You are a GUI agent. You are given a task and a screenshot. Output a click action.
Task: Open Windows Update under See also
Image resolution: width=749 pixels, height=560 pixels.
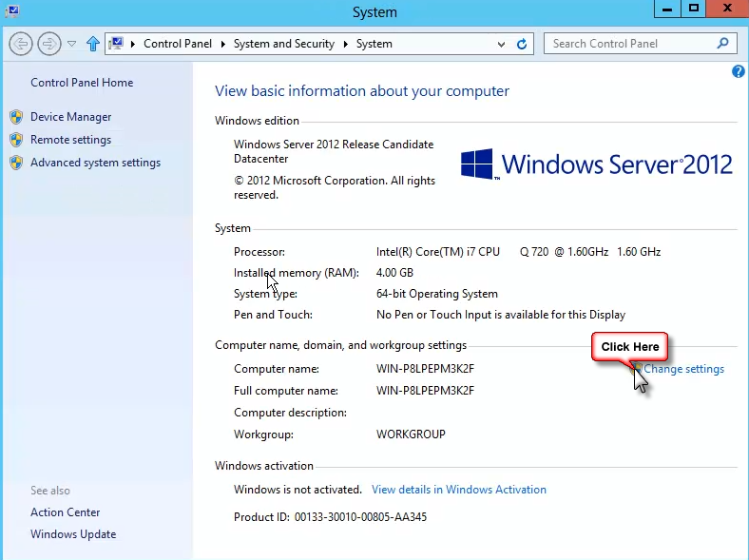73,534
